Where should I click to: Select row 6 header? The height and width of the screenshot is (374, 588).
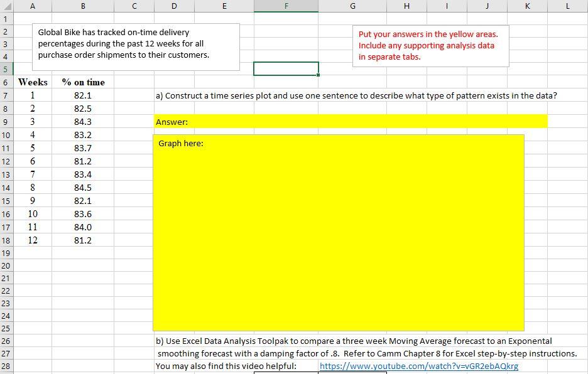pos(6,82)
